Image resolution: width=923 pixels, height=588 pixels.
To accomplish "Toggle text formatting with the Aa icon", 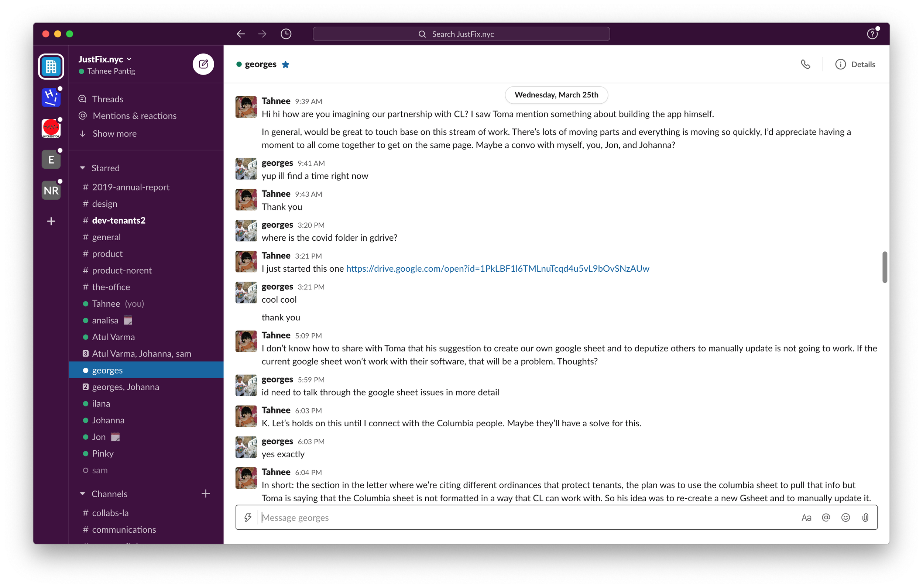I will tap(806, 517).
